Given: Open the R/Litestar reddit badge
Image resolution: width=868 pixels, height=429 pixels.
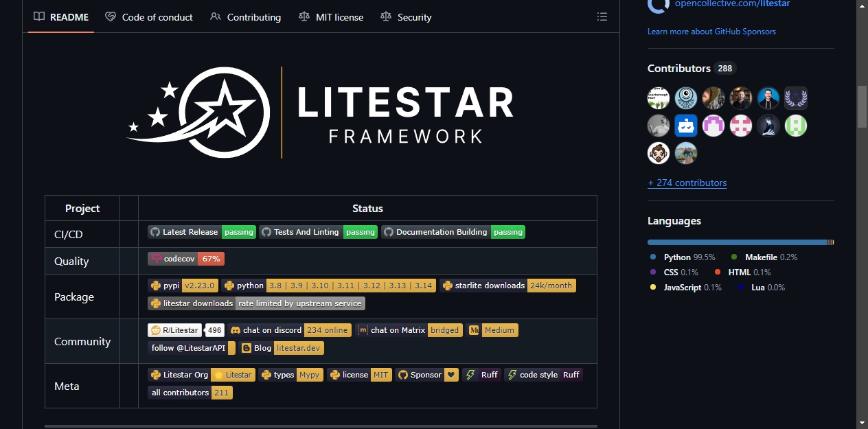Looking at the screenshot, I should click(x=174, y=330).
